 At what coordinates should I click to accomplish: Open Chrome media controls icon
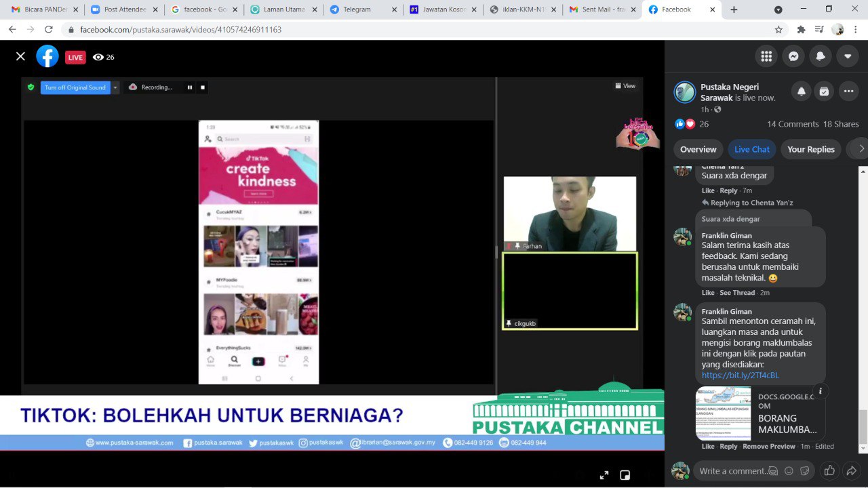coord(819,30)
